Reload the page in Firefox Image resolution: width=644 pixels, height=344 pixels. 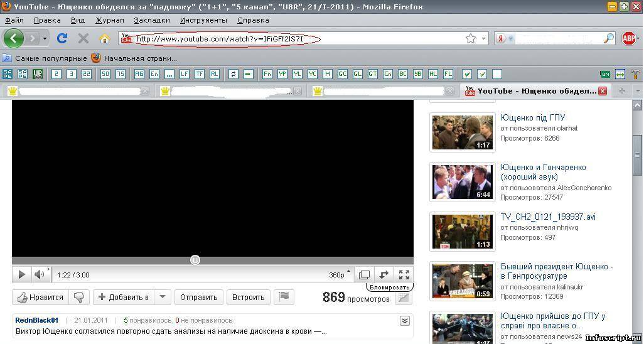click(62, 38)
